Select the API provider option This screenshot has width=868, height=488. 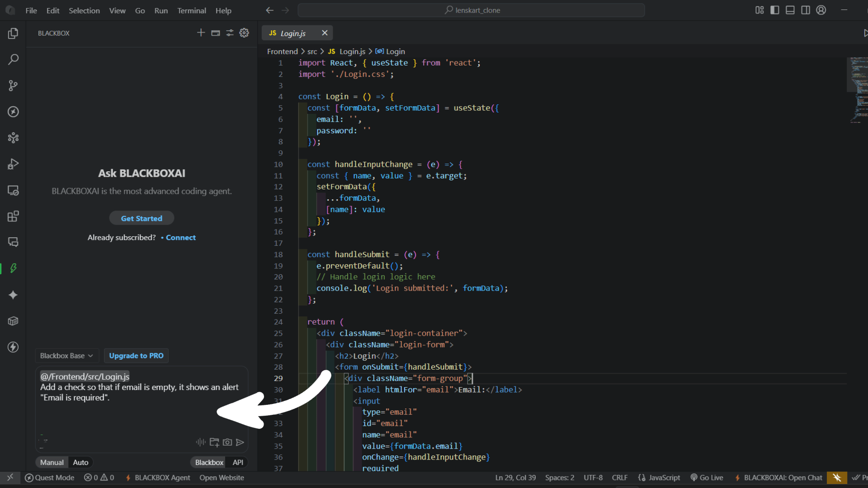(x=238, y=462)
